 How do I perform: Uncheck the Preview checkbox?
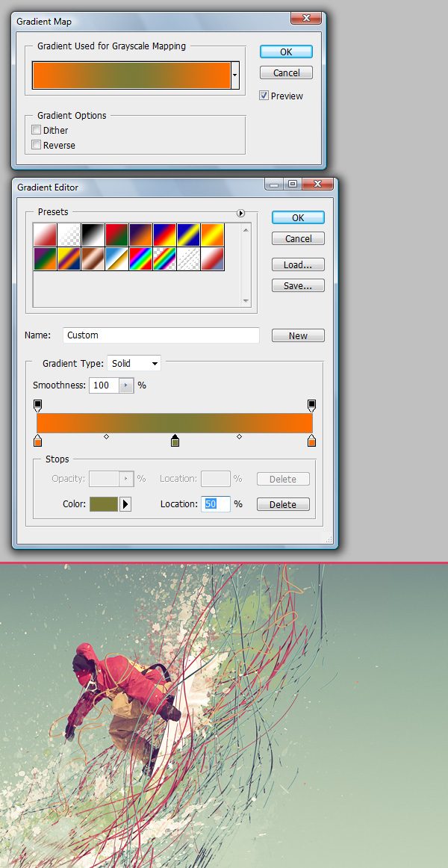point(264,96)
